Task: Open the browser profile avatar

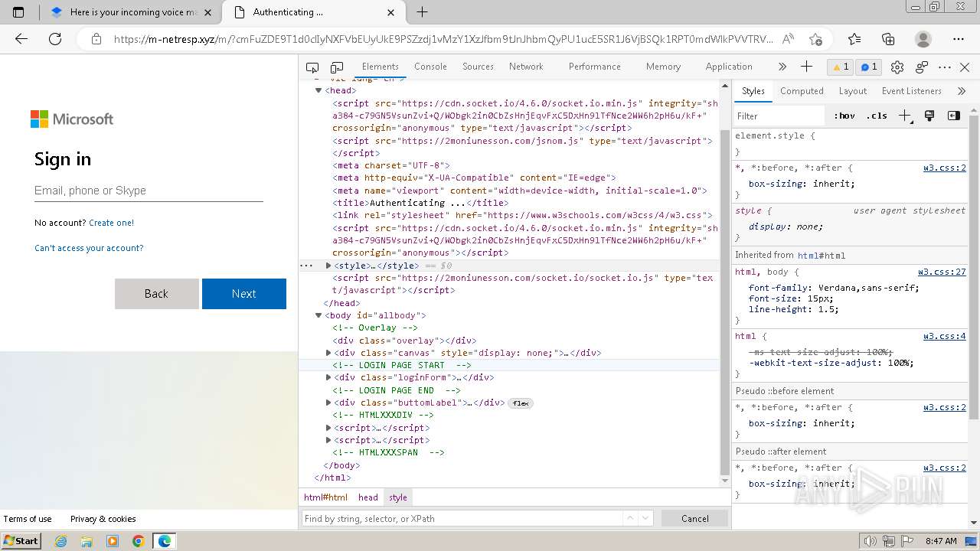Action: 923,39
